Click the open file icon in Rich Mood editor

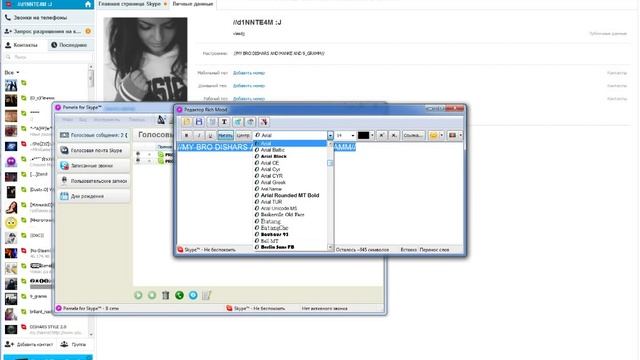coord(187,122)
